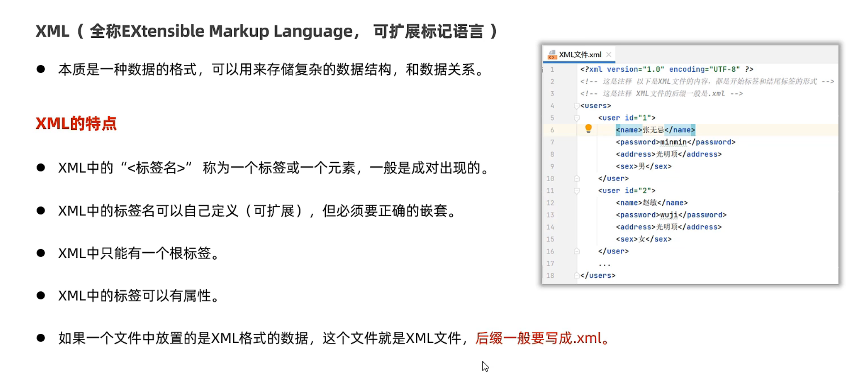Screen dimensions: 868x386
Task: Click the bullet about 标签名可以自己定义
Action: pyautogui.click(x=258, y=211)
